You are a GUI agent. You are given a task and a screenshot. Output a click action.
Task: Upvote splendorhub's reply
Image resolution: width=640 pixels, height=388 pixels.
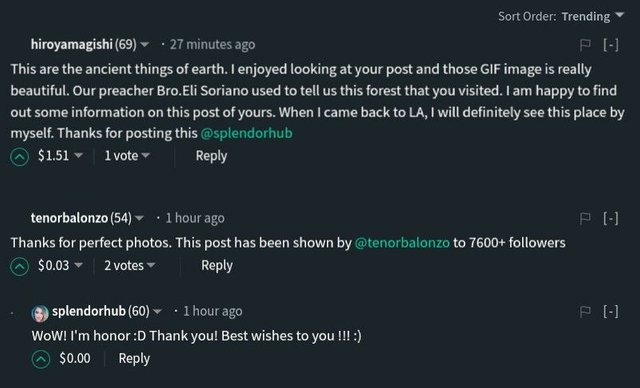click(41, 359)
